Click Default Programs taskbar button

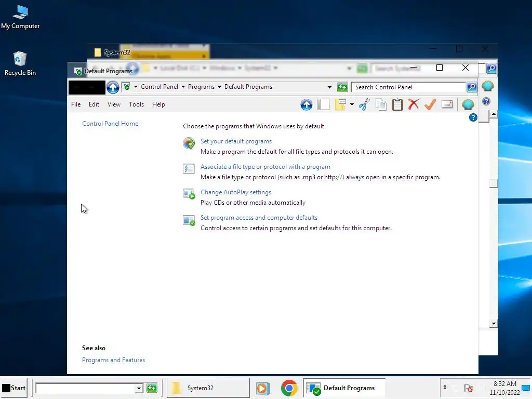click(344, 388)
